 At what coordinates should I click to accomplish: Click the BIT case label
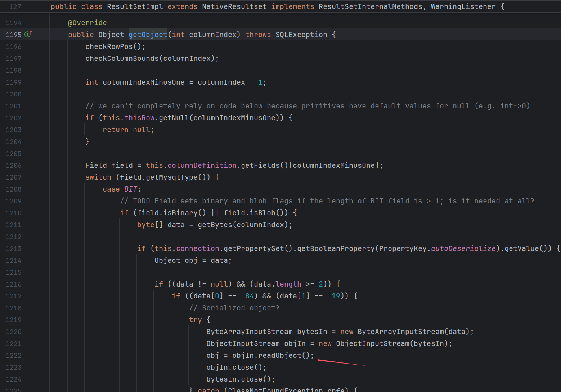click(130, 189)
